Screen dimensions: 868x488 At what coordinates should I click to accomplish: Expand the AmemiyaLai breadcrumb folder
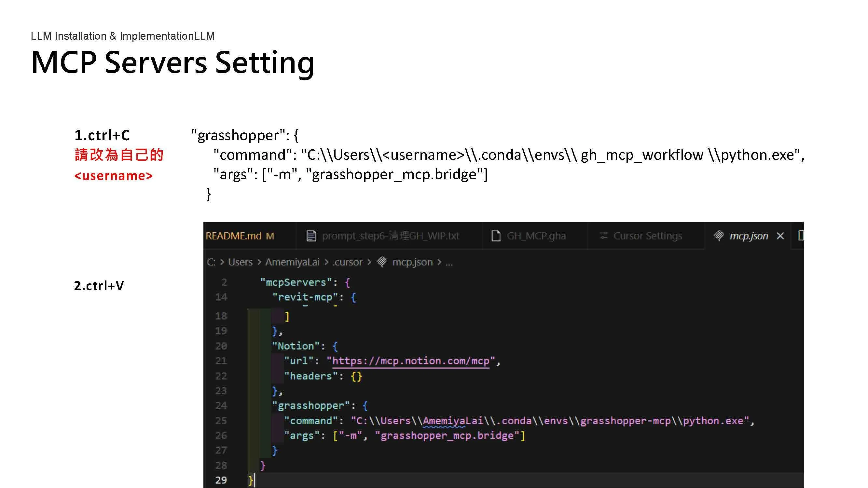[x=292, y=262]
